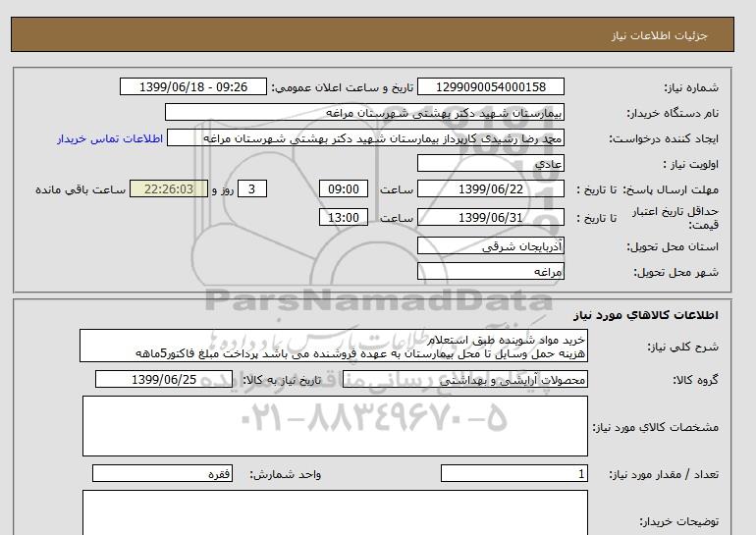Click the ساعت باقی مانده text
Viewport: 756px width, 535px height.
pos(81,189)
